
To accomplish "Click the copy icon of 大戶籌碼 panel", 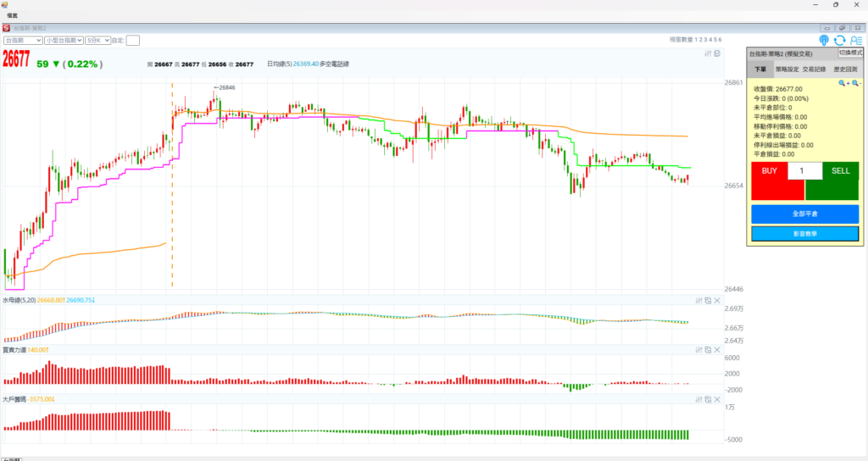I will [x=708, y=398].
